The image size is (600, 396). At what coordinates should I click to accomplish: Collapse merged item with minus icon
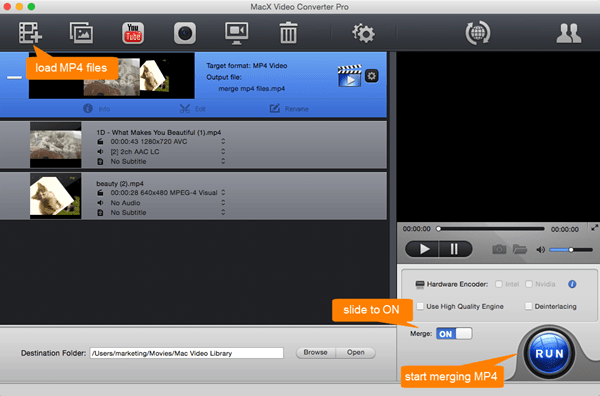point(15,77)
